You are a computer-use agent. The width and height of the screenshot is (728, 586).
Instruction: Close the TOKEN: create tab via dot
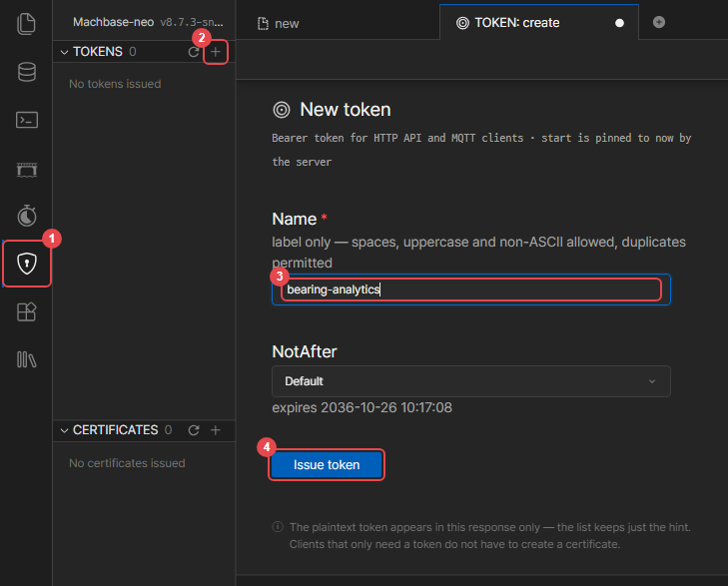(619, 23)
